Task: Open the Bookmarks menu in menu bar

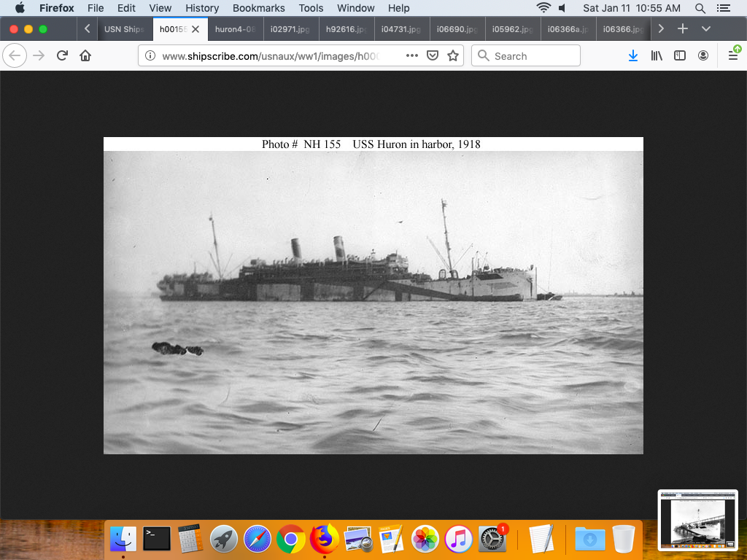Action: coord(258,8)
